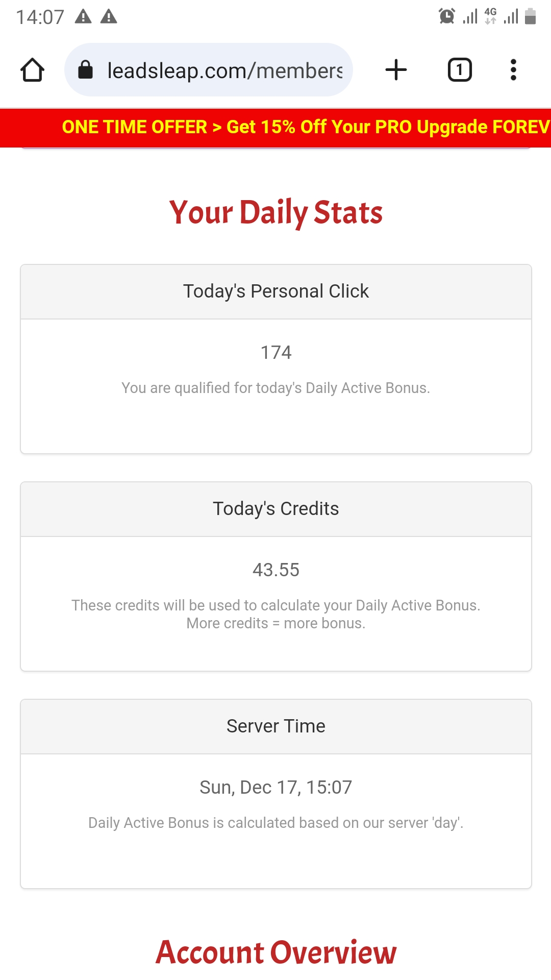Tap the 4G signal indicator
The image size is (551, 980).
[x=490, y=16]
